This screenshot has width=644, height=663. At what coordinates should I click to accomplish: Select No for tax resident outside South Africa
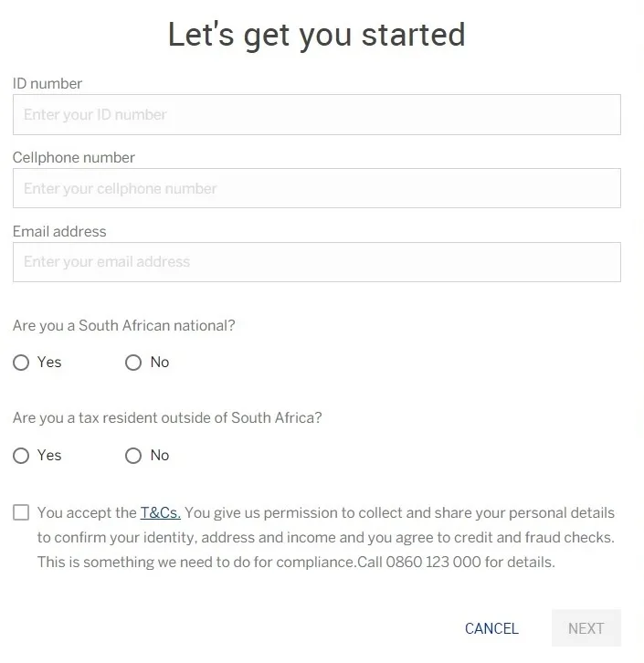(x=133, y=456)
